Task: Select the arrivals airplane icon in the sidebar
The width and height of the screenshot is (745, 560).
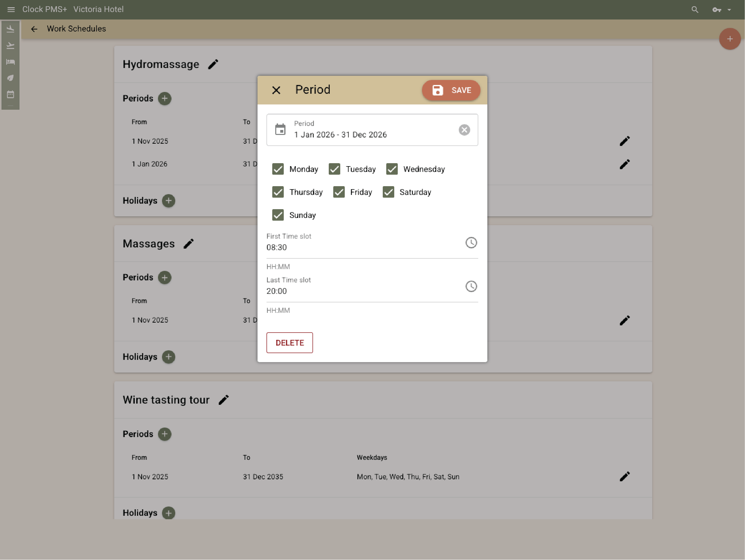Action: [10, 29]
